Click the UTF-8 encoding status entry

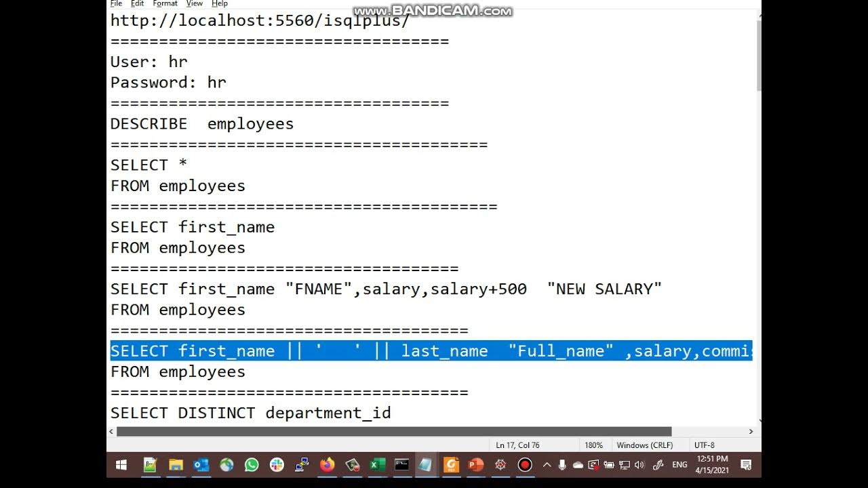click(705, 445)
